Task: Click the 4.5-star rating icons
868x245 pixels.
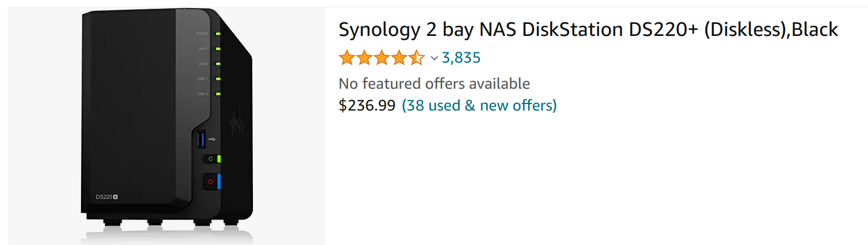Action: pos(382,58)
